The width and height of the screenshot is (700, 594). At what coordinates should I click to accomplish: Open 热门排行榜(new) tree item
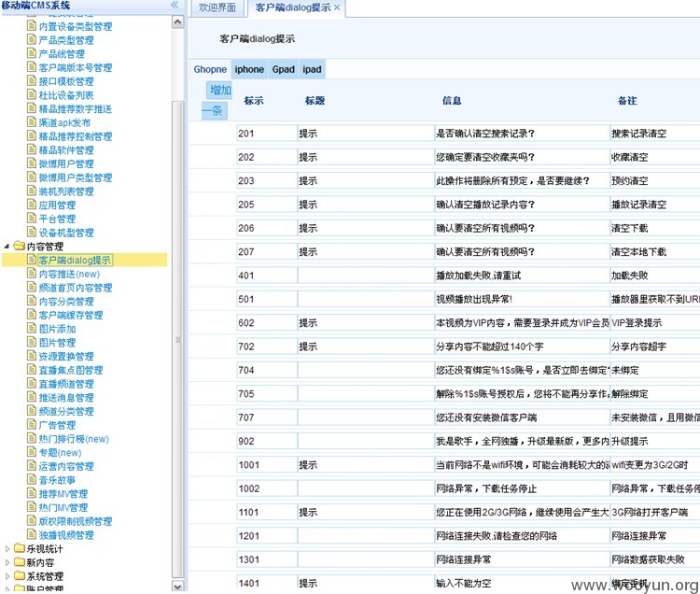[x=74, y=439]
